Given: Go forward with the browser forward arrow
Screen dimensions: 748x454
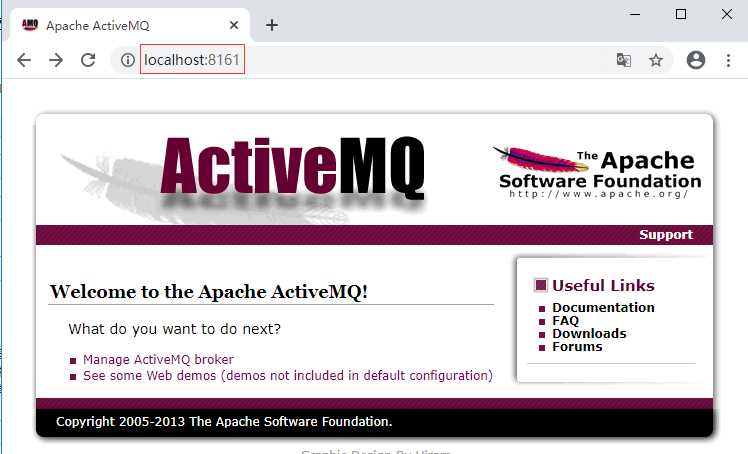Looking at the screenshot, I should [56, 60].
